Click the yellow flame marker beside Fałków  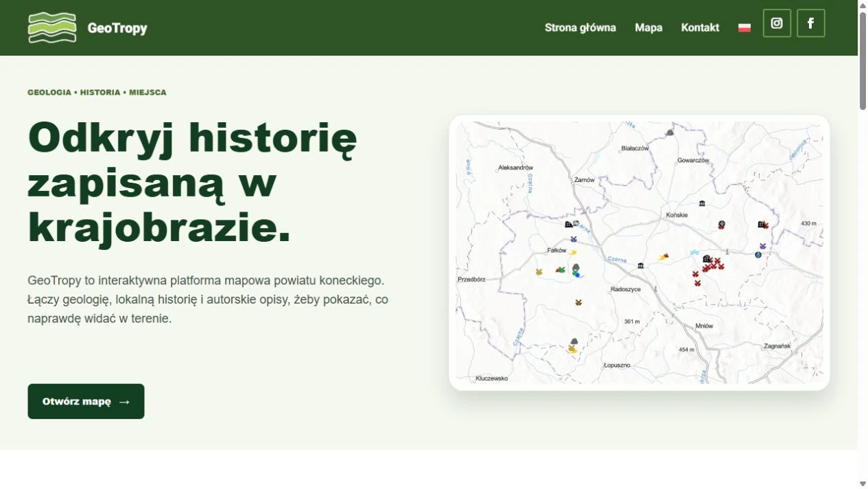572,252
